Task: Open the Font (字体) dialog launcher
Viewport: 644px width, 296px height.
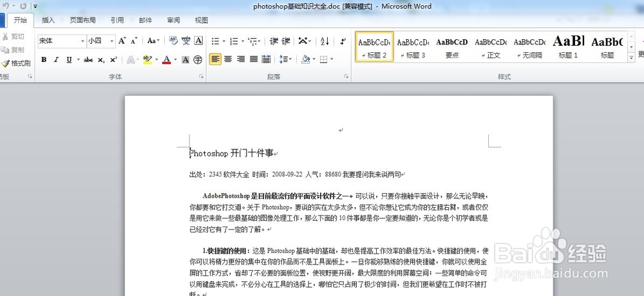Action: tap(201, 77)
